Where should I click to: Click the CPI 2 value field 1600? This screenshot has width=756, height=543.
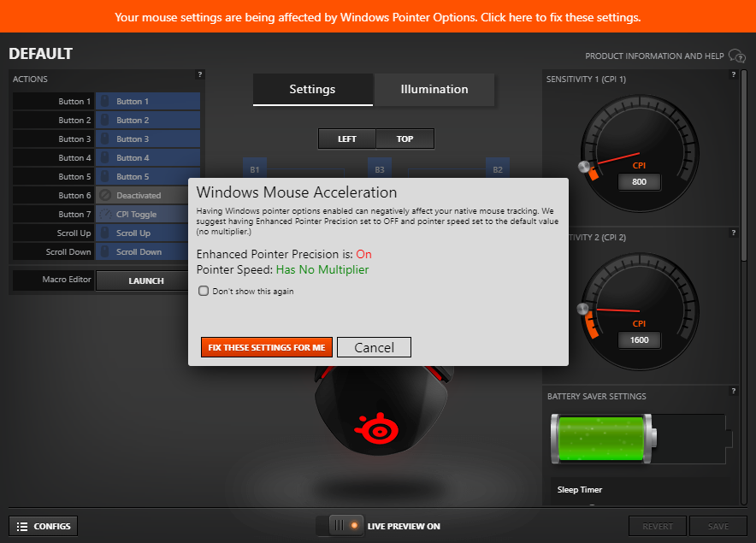(x=640, y=340)
